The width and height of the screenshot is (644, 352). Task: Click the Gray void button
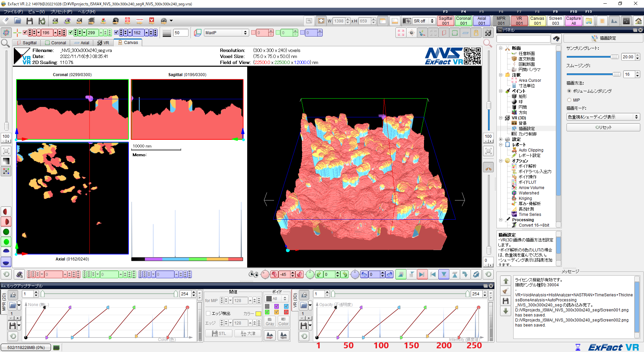point(270,321)
